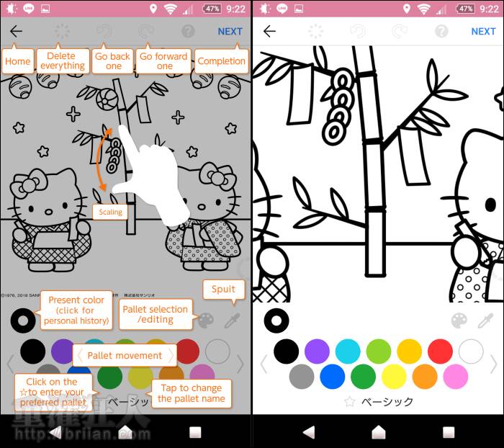Tap NEXT on the left tutorial screen
The width and height of the screenshot is (504, 448).
(x=230, y=32)
